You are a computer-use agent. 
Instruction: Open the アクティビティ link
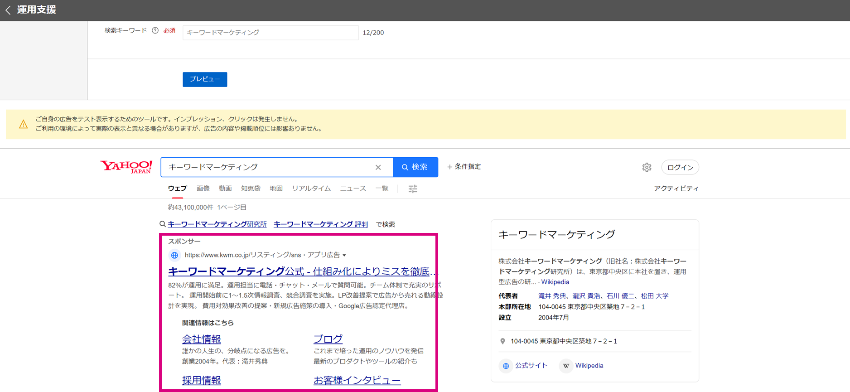pyautogui.click(x=676, y=189)
